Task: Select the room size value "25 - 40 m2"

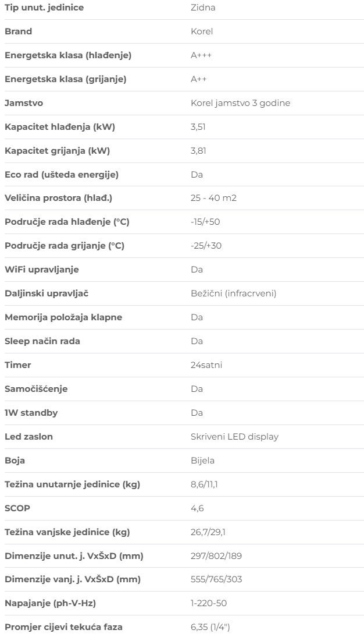Action: [213, 199]
